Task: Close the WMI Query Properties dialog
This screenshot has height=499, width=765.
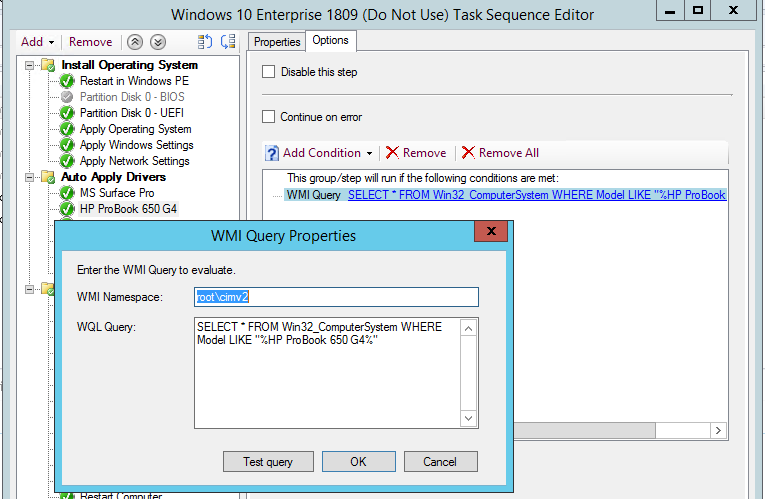Action: 491,231
